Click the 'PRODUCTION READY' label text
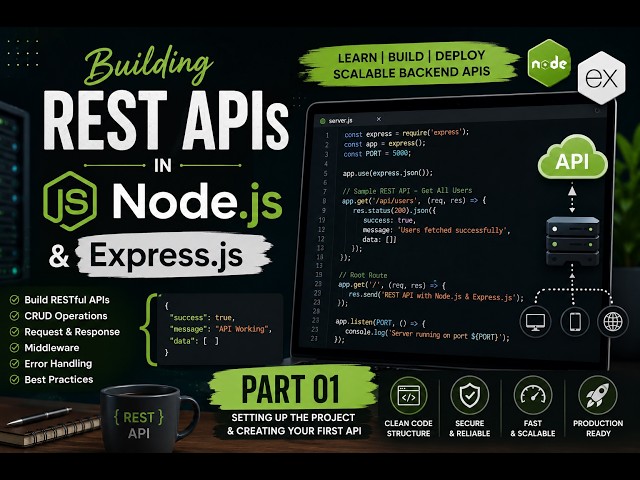Image resolution: width=640 pixels, height=480 pixels. [x=598, y=428]
